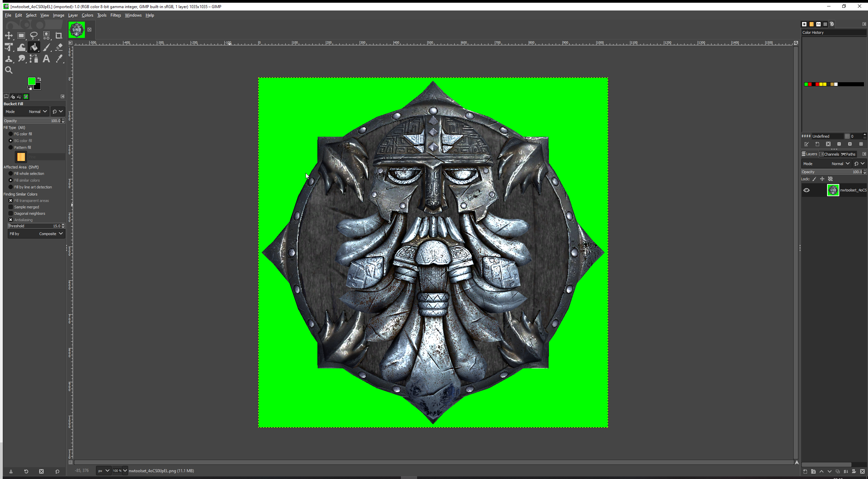This screenshot has height=479, width=868.
Task: Open the Filters menu
Action: (x=116, y=15)
